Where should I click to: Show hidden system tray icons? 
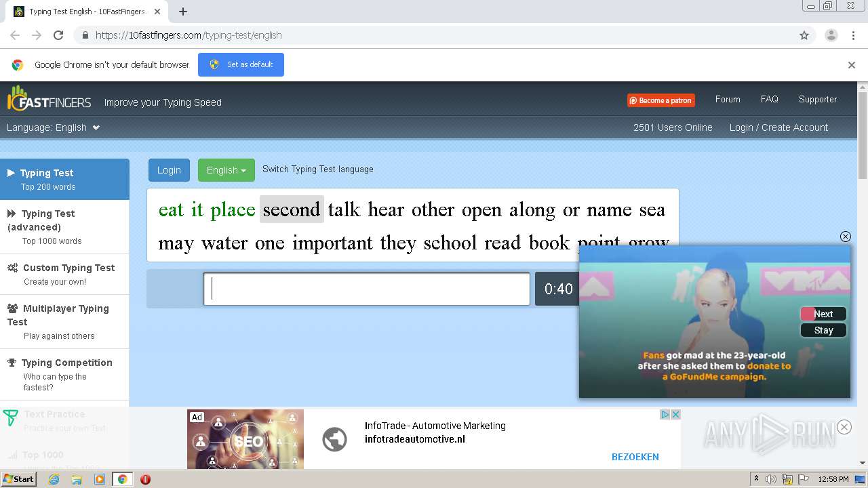click(756, 479)
